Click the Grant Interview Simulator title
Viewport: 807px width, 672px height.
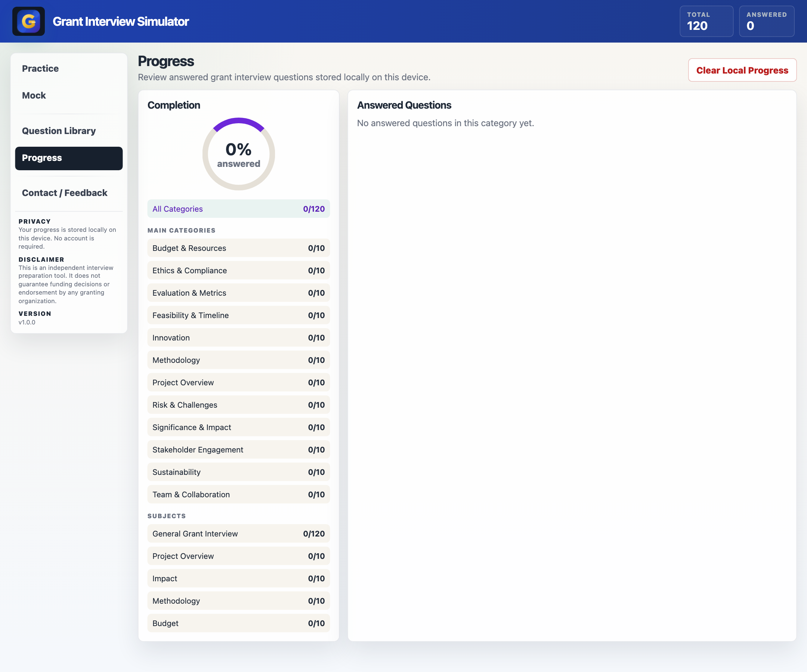pyautogui.click(x=121, y=22)
